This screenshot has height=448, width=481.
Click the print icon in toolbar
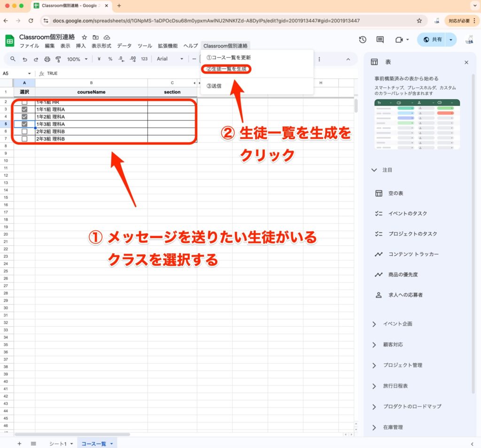[x=47, y=59]
